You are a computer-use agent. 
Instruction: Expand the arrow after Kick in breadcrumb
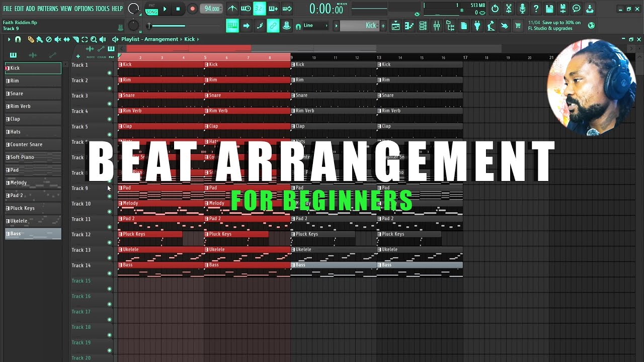pyautogui.click(x=198, y=39)
